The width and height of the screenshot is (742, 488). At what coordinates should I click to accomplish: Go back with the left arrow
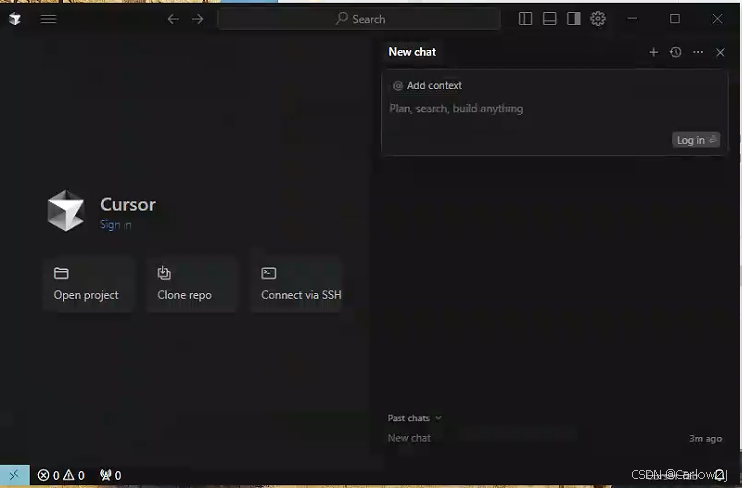pyautogui.click(x=173, y=19)
